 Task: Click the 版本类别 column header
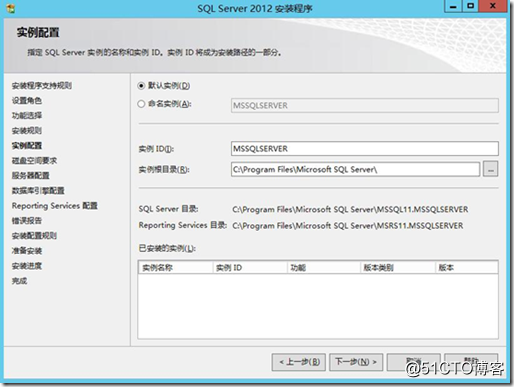point(398,268)
